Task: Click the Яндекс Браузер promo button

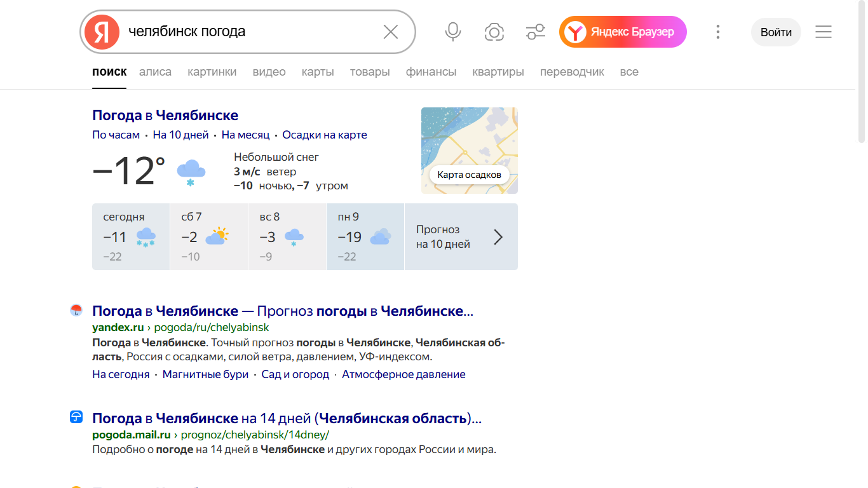Action: point(623,32)
